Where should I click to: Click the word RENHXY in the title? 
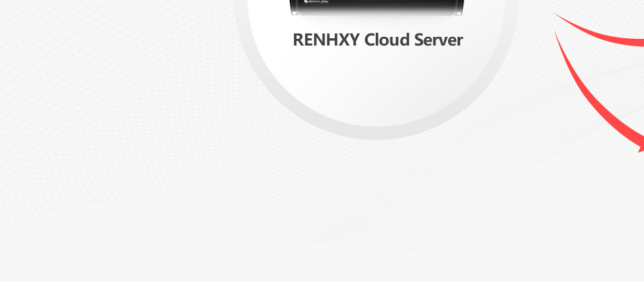[x=326, y=40]
